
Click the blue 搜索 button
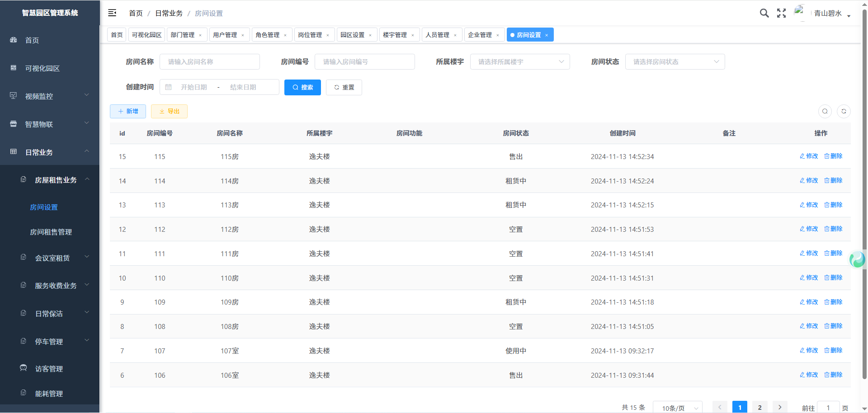(x=302, y=87)
